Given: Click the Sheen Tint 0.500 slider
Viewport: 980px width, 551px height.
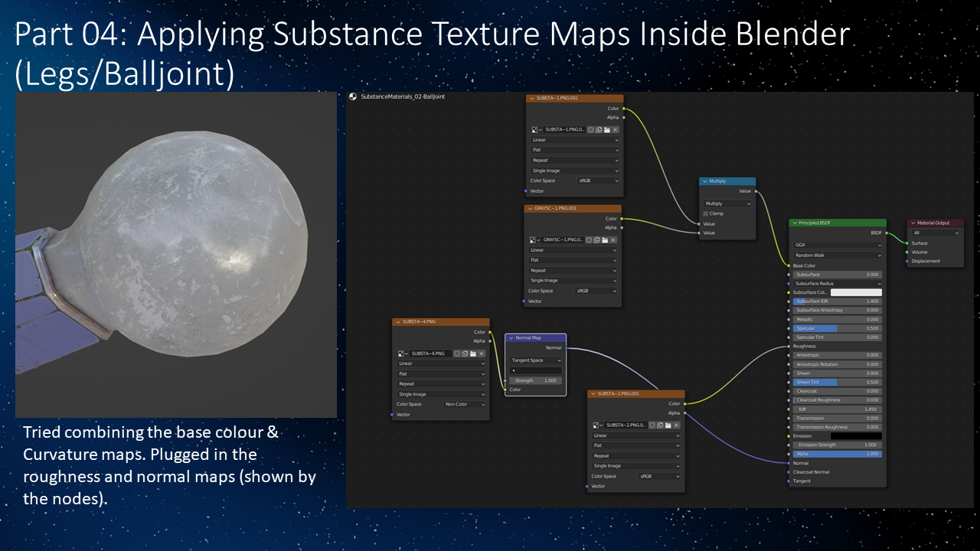Looking at the screenshot, I should tap(838, 382).
